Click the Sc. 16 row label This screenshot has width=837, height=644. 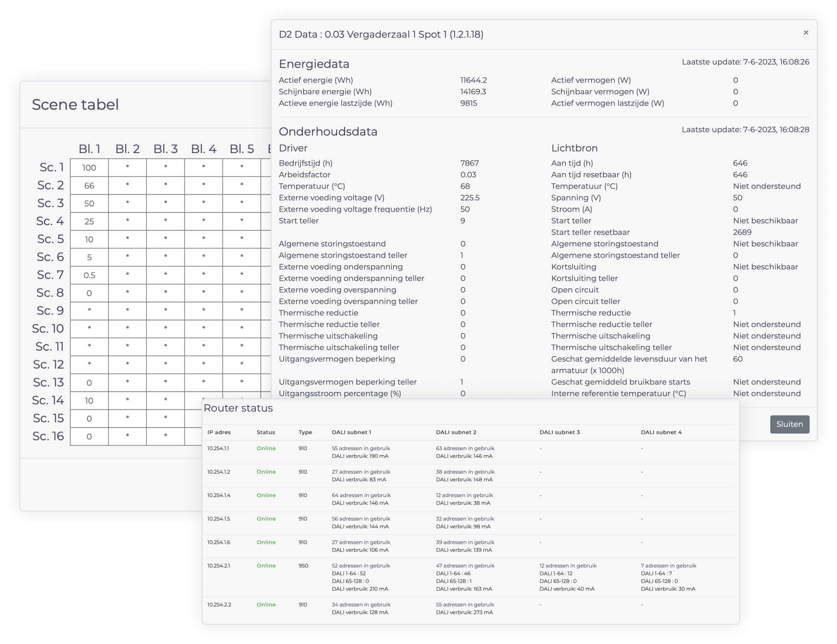(x=48, y=436)
